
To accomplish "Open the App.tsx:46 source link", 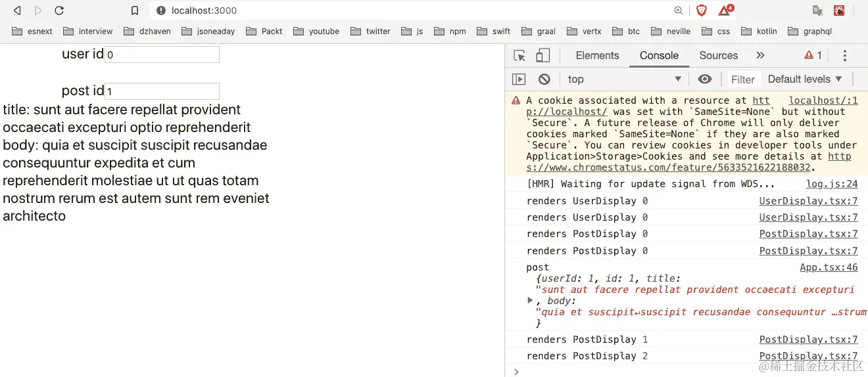I will 829,267.
